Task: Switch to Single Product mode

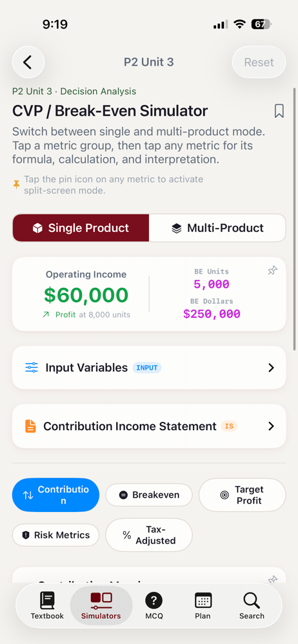Action: 81,228
